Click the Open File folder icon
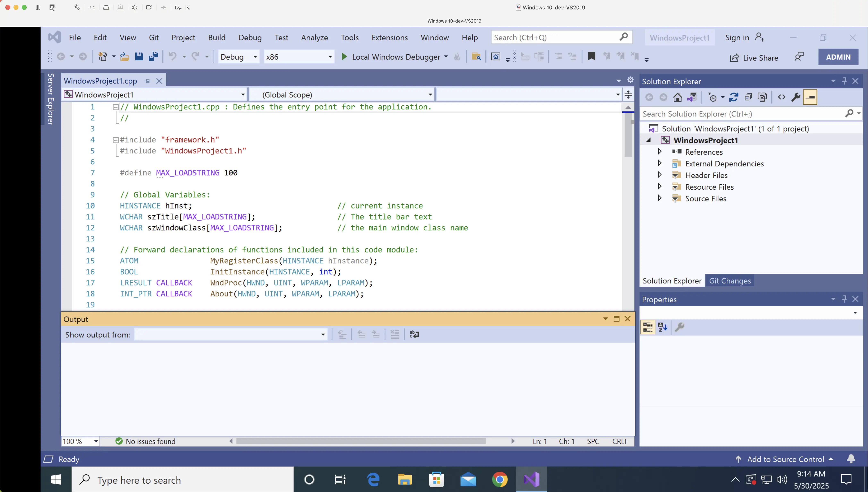Screen dimensions: 868x492 click(124, 56)
